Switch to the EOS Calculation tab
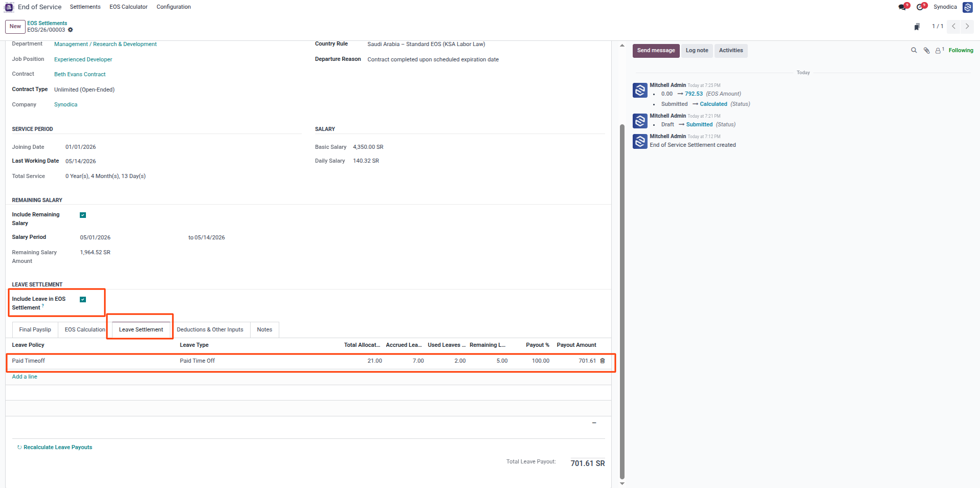Viewport: 980px width, 488px height. tap(85, 329)
